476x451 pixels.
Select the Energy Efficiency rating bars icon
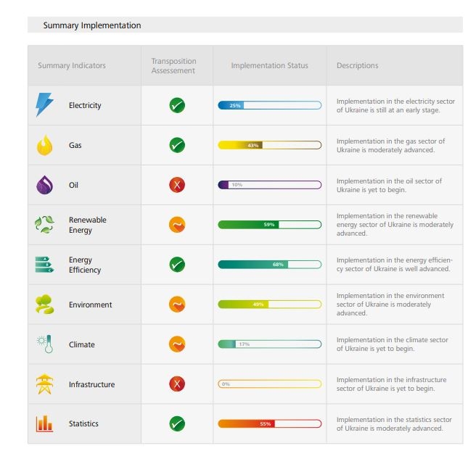(x=44, y=265)
